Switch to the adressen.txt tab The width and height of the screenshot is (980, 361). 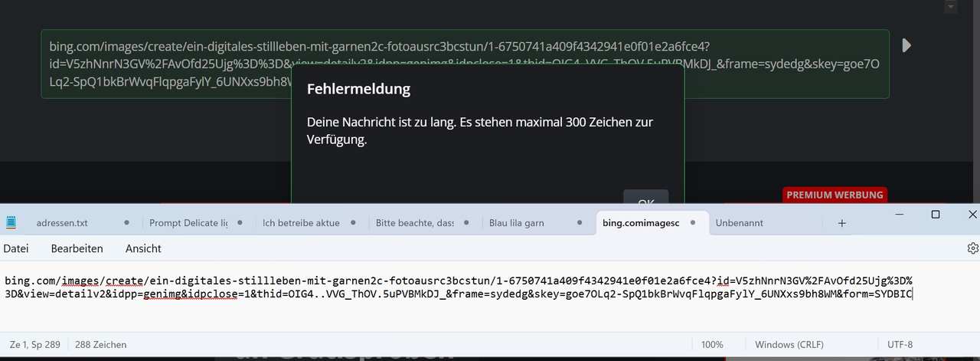click(x=62, y=223)
